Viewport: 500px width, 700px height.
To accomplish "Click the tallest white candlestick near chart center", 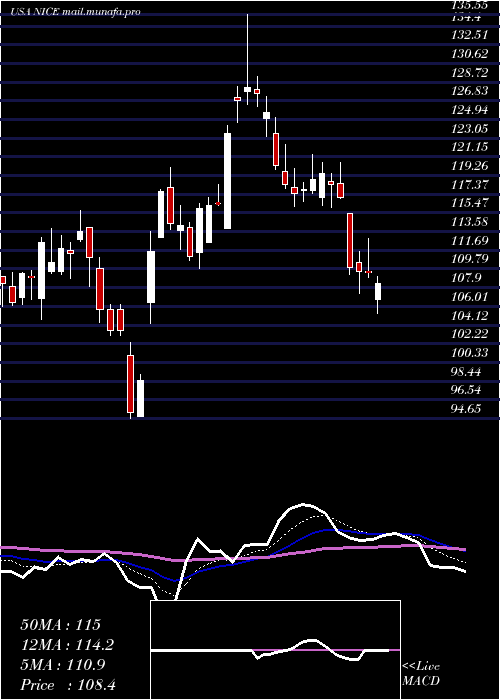I will click(x=228, y=181).
